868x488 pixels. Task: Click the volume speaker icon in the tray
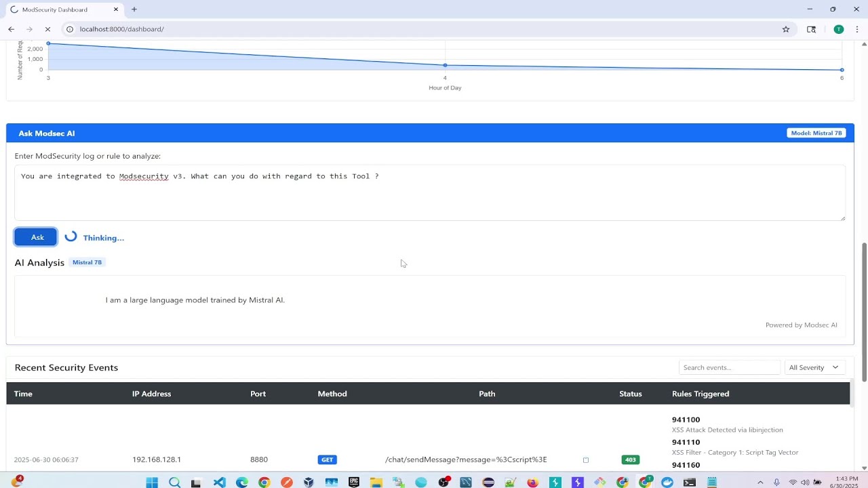click(804, 483)
